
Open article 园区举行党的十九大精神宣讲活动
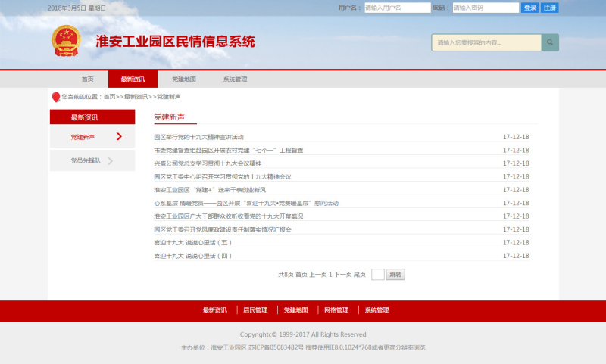[198, 137]
